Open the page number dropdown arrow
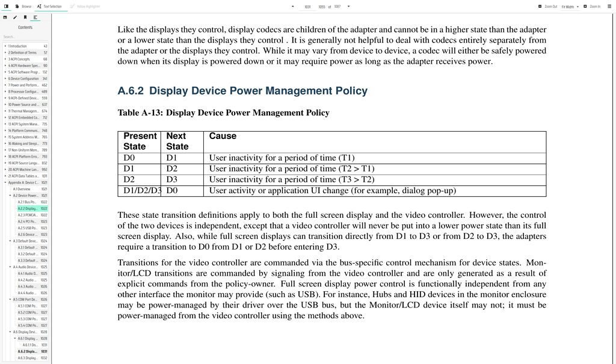Viewport: 616px width, 364px height. coord(348,5)
